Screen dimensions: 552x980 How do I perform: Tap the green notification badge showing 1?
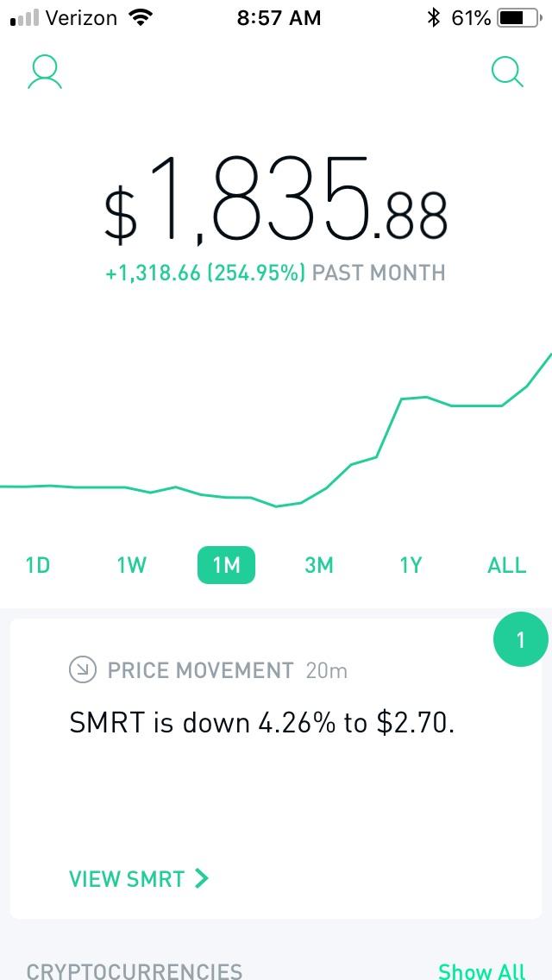(520, 639)
